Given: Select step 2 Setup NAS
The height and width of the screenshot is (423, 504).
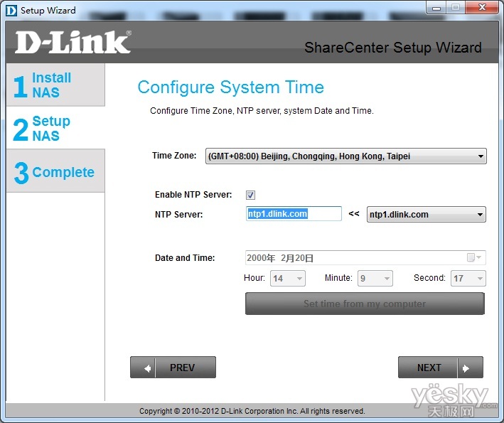Looking at the screenshot, I should tap(55, 128).
